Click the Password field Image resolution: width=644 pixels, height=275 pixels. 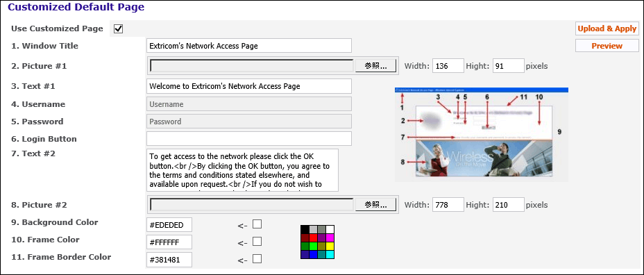(x=249, y=122)
